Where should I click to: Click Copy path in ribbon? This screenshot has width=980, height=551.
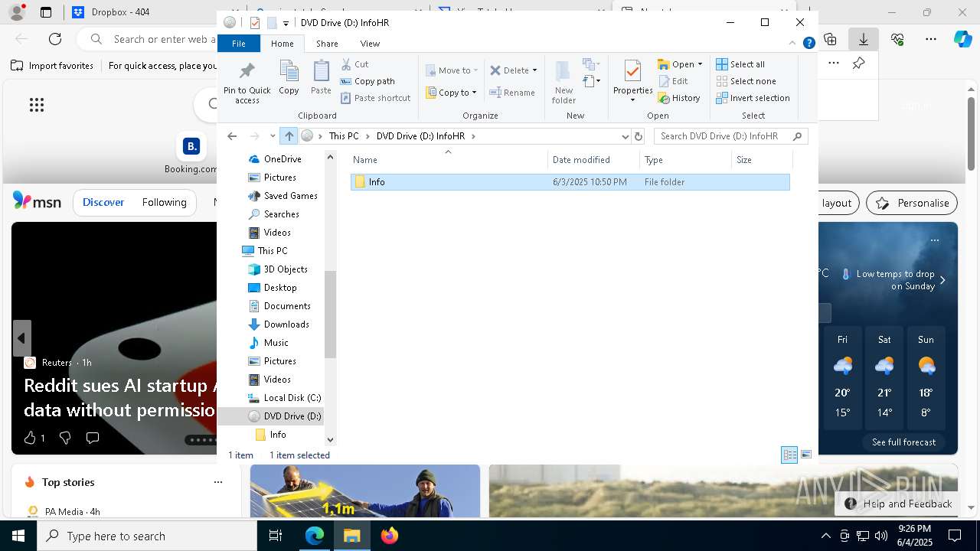367,81
